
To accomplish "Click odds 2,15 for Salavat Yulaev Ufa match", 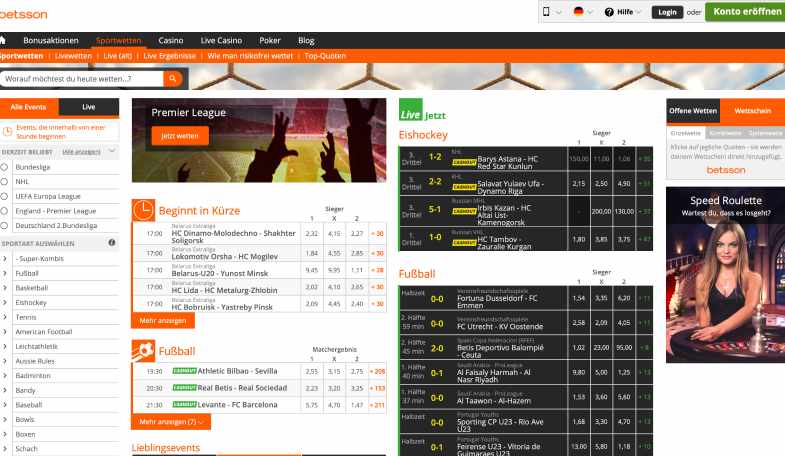I will click(579, 184).
